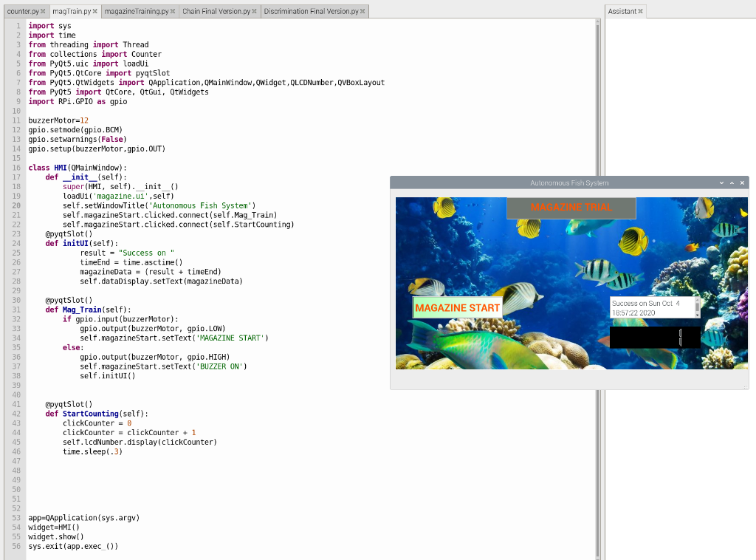Click the scrollbar thumb in the Success text box
The width and height of the screenshot is (756, 560).
[697, 307]
